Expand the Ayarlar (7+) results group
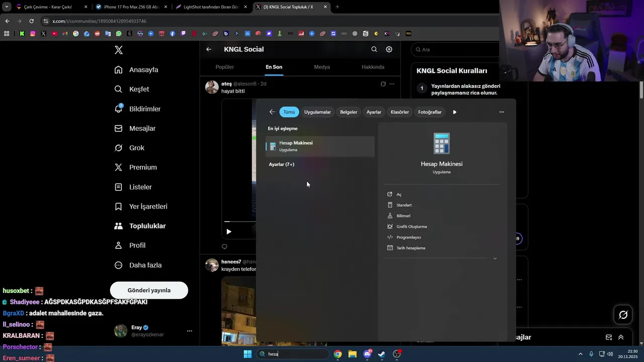Screen dimensions: 644x362 [x=281, y=164]
